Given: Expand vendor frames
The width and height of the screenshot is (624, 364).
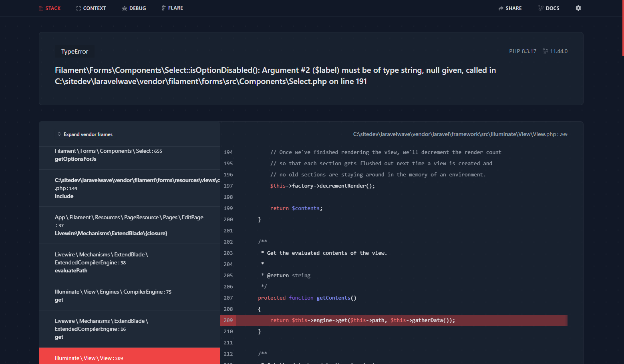Looking at the screenshot, I should pos(85,134).
